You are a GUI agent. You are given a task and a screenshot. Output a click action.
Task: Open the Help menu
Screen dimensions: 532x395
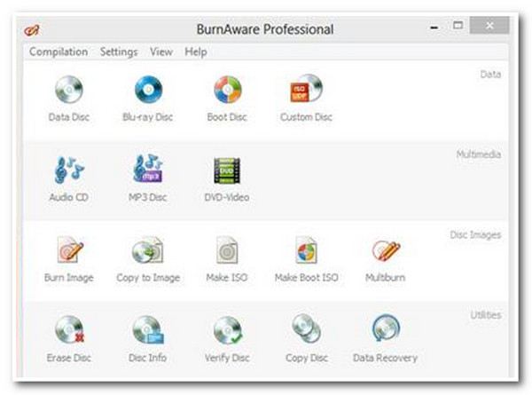click(x=196, y=52)
